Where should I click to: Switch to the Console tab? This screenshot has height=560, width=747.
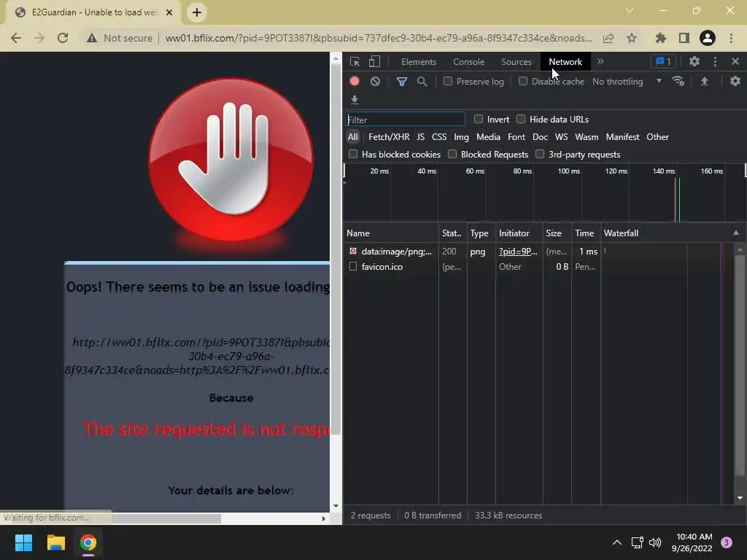pos(469,61)
